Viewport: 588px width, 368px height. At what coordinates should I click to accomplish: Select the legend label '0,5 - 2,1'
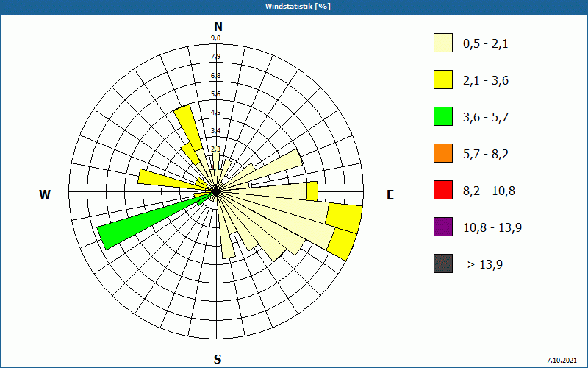(x=486, y=44)
